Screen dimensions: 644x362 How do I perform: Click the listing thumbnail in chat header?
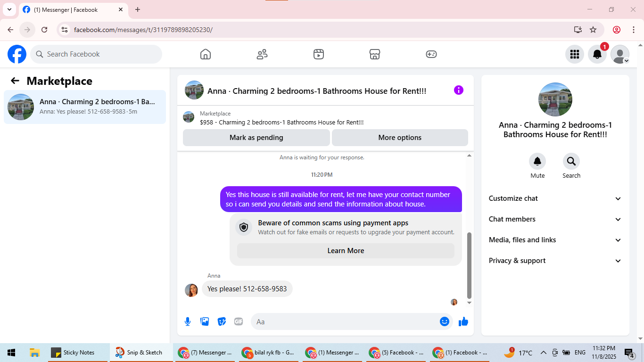[194, 90]
